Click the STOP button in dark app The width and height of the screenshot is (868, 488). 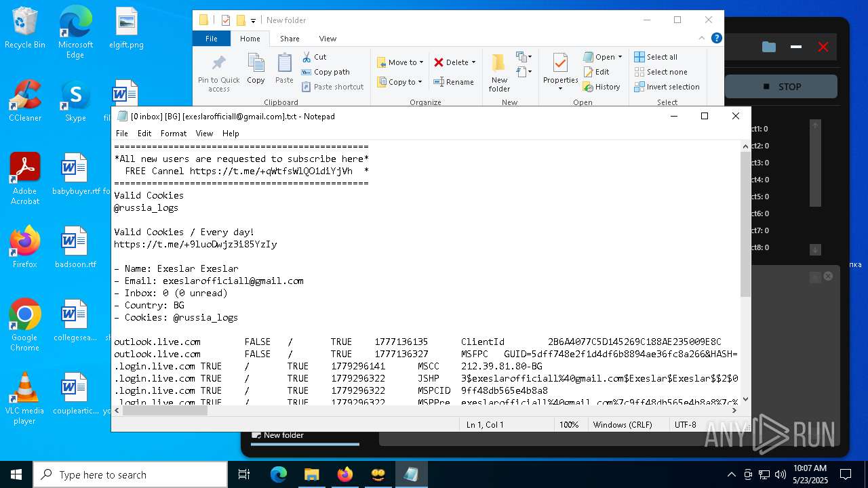point(781,87)
